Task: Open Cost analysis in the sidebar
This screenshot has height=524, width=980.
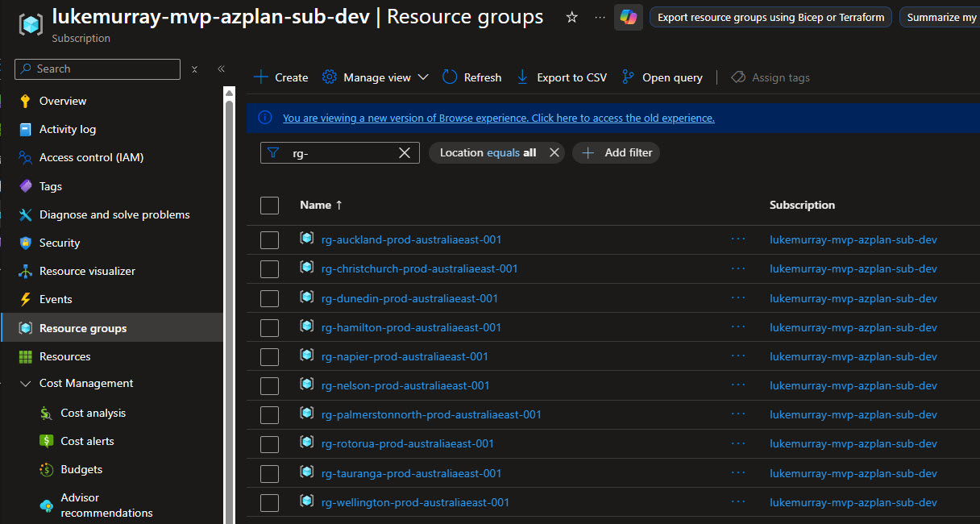Action: coord(93,412)
